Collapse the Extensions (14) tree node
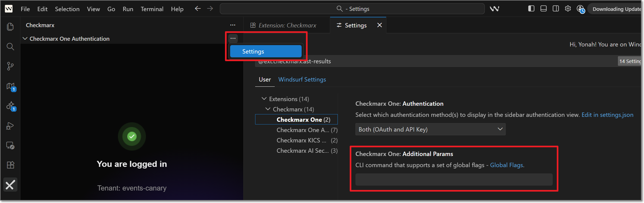Screen dimensions: 644x203 pyautogui.click(x=264, y=99)
